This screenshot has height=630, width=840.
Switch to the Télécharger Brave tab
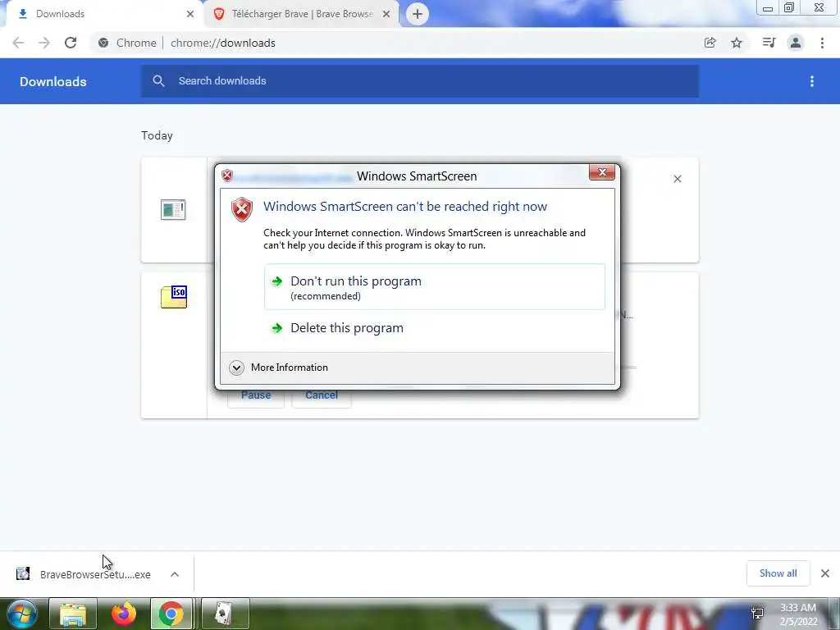[302, 14]
